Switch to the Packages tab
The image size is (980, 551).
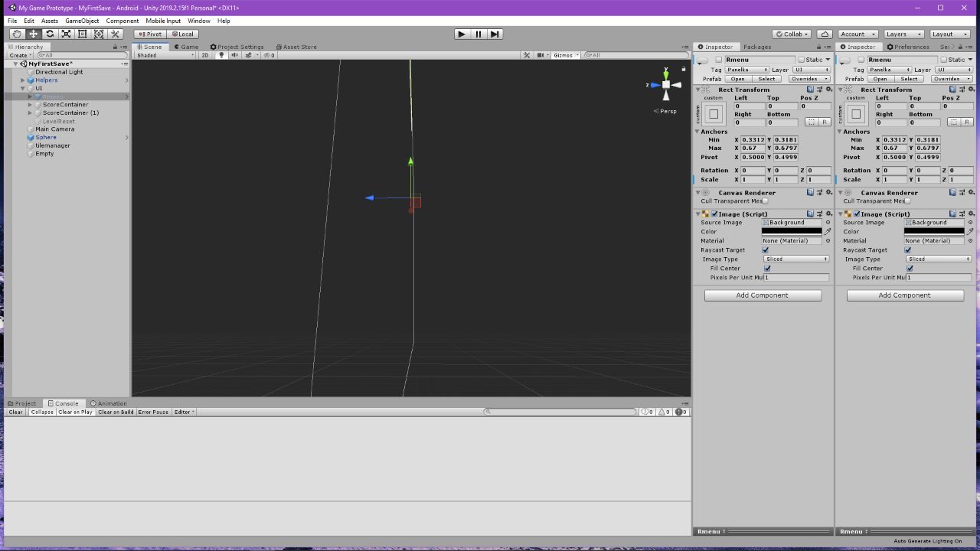(x=757, y=47)
